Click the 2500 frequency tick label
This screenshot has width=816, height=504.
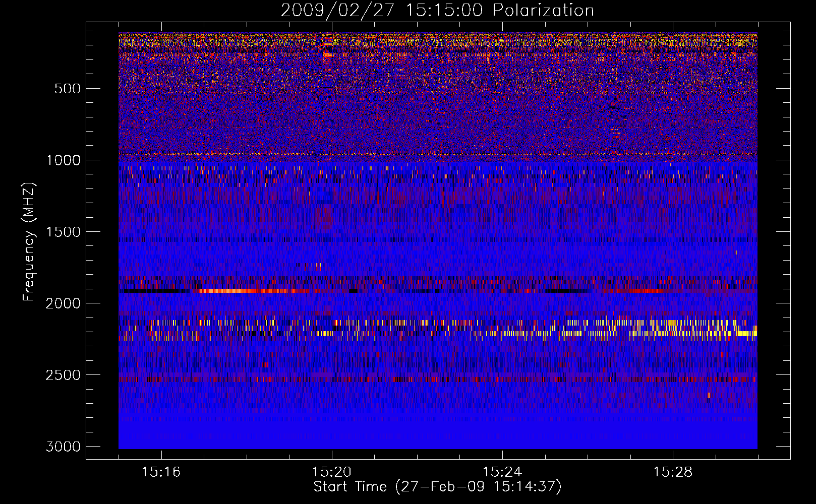tap(63, 375)
